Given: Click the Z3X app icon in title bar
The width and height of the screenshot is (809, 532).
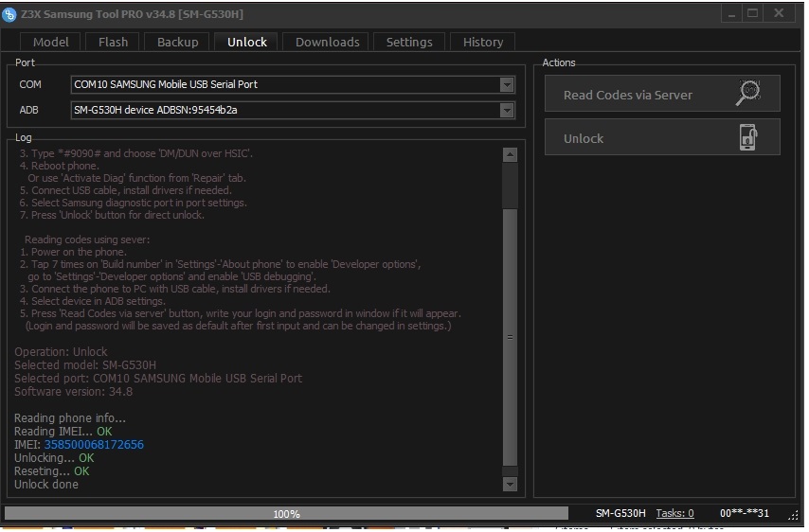Looking at the screenshot, I should 9,14.
